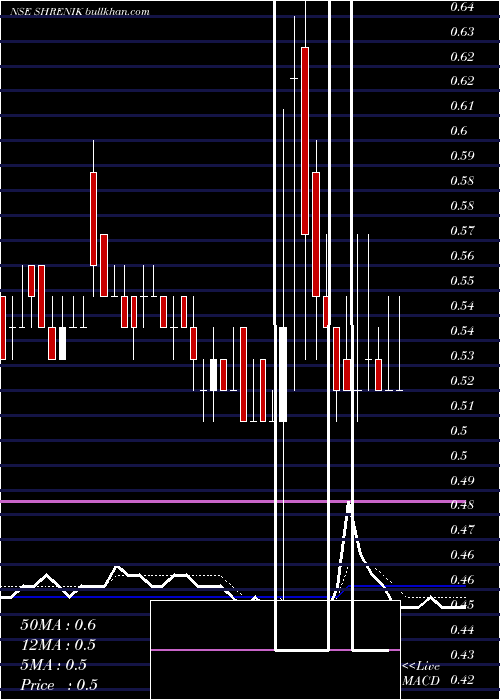Click the MACD label
Screen dimensions: 500x700
421,681
